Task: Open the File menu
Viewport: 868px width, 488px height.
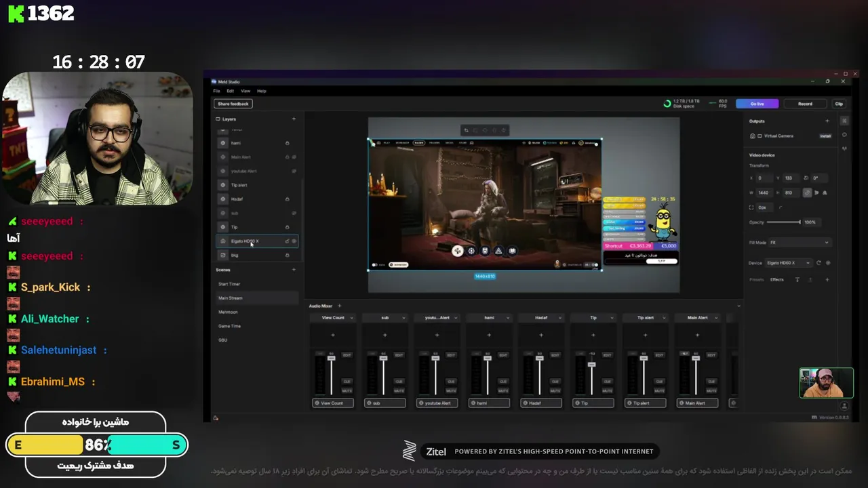Action: pos(216,91)
